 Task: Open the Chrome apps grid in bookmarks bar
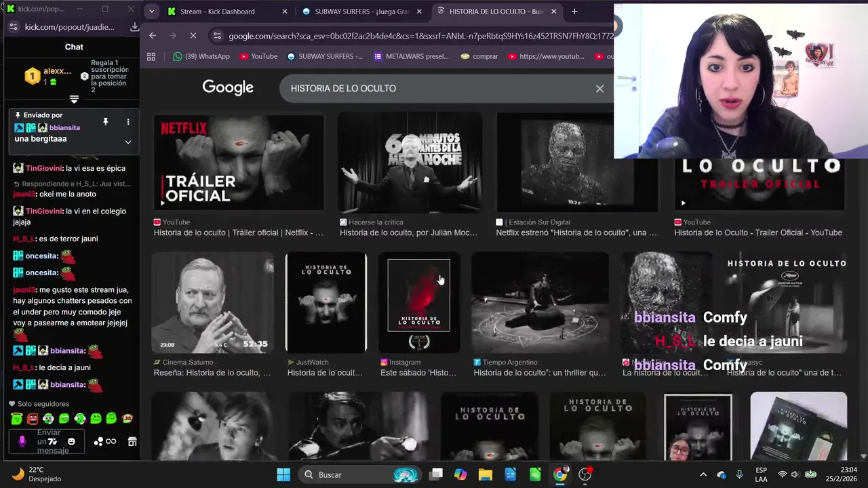(x=151, y=56)
